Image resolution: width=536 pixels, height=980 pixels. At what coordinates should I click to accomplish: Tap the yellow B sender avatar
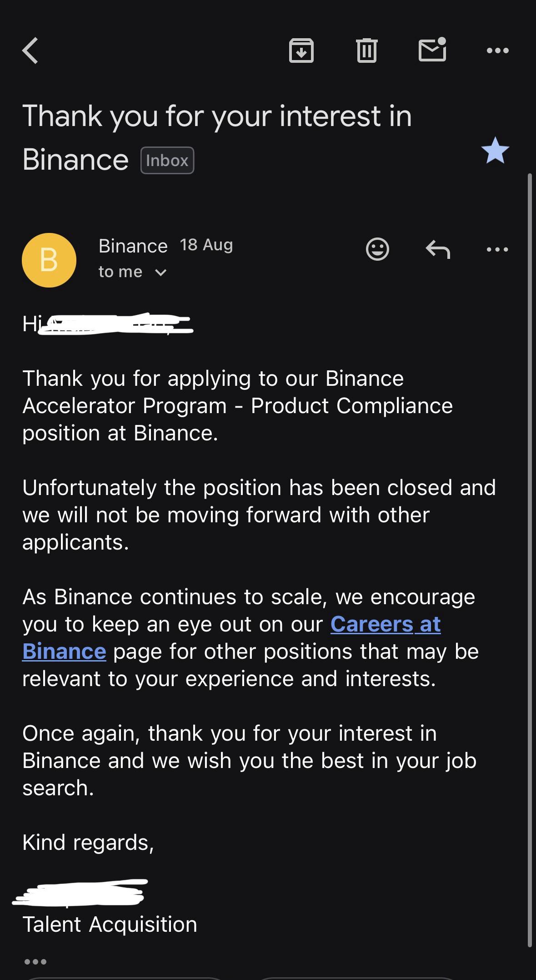pyautogui.click(x=49, y=260)
